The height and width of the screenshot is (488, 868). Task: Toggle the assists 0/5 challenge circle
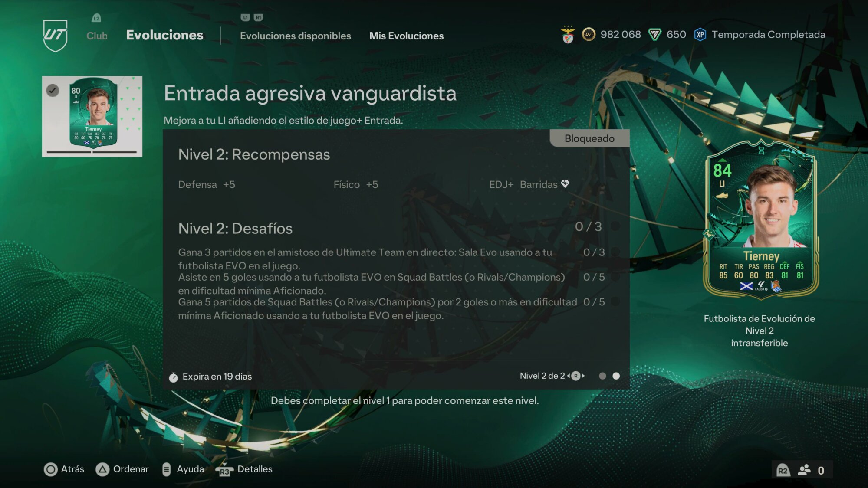pos(615,277)
